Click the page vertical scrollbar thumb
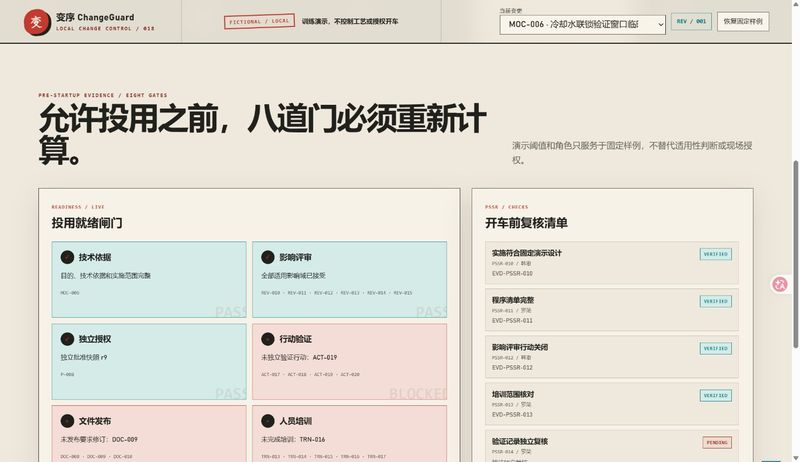 coord(795,254)
